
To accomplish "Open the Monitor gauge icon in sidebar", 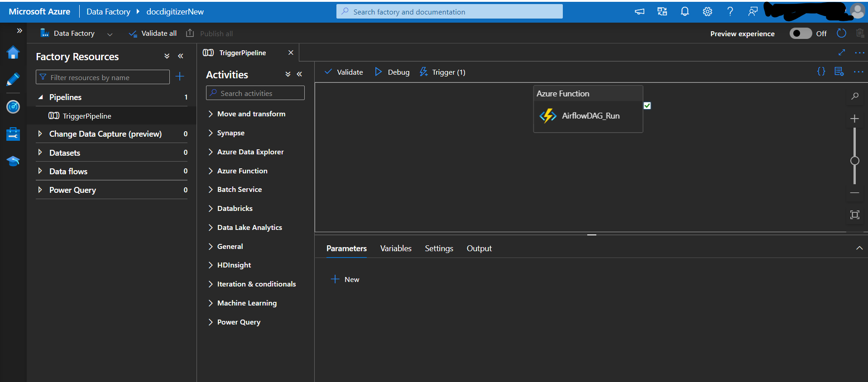I will click(13, 107).
